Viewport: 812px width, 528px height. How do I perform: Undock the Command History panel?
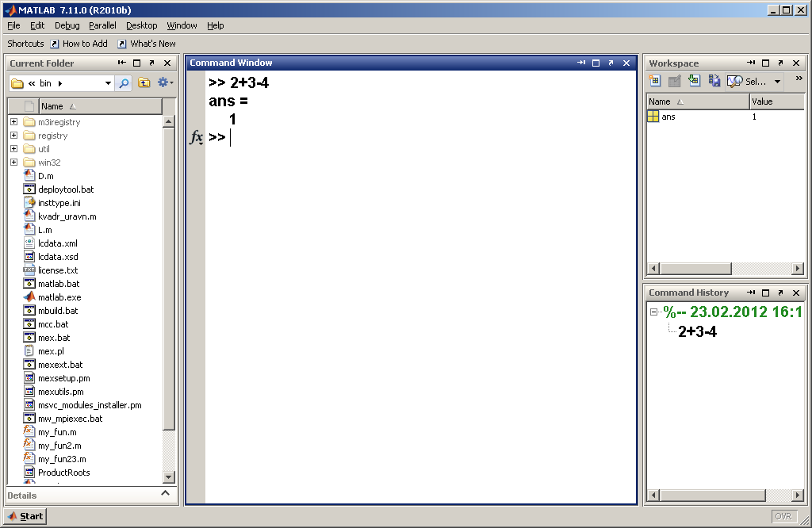click(780, 293)
